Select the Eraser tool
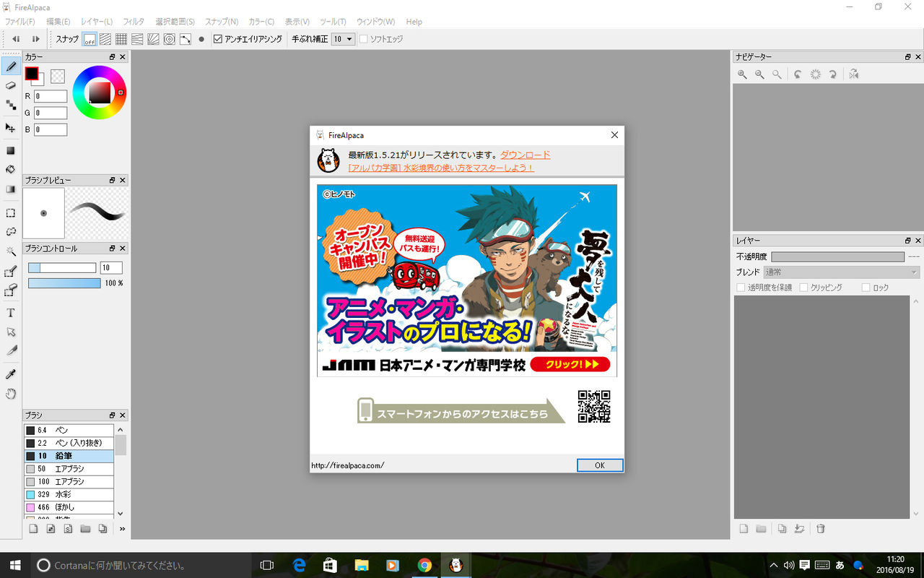Screen dimensions: 924x578 tap(11, 85)
